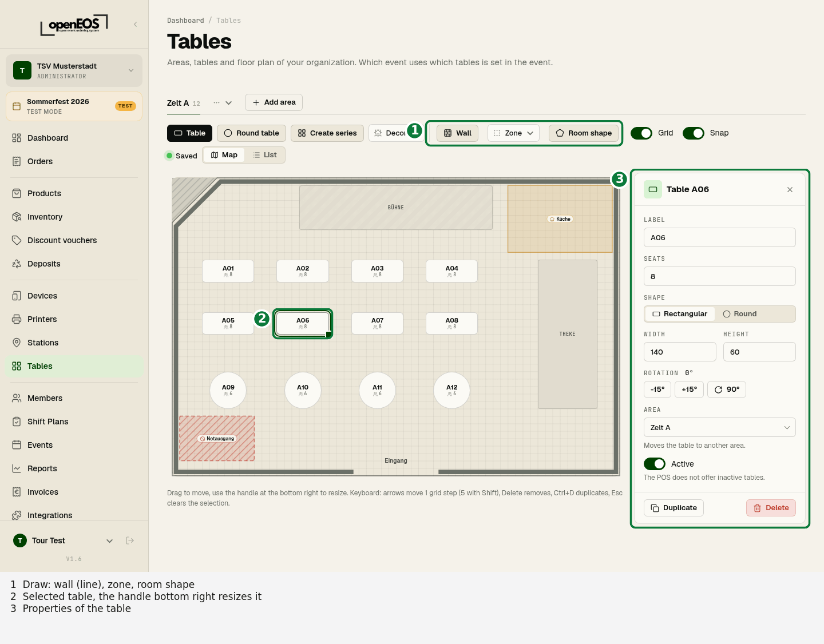Open the Invoices euro icon
Screen dimensions: 824x644
17,492
